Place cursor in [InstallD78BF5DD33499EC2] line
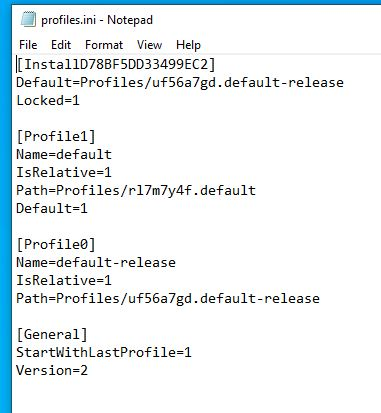 116,64
